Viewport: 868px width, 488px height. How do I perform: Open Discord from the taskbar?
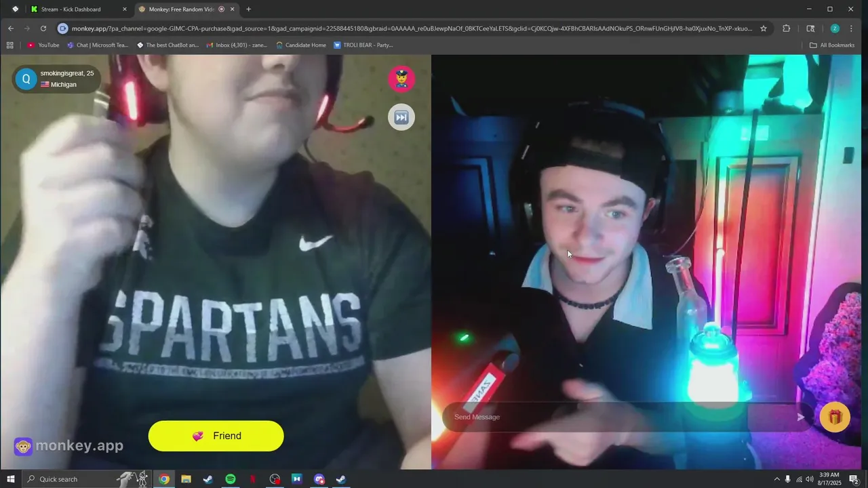point(319,479)
